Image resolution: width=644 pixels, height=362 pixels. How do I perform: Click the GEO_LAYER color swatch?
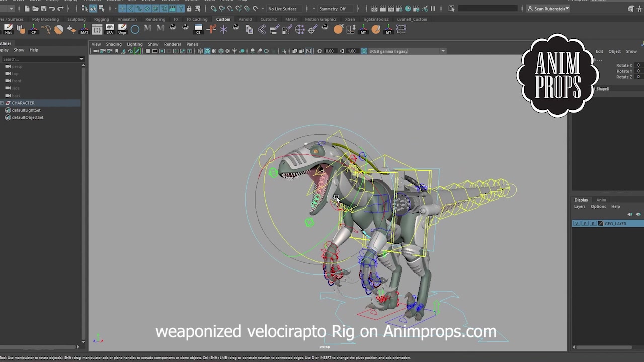600,224
